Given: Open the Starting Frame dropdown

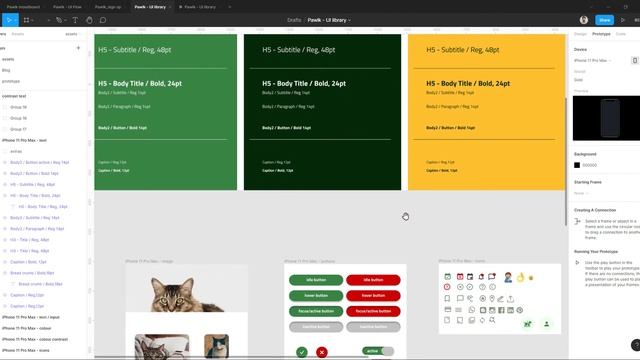Looking at the screenshot, I should pos(581,193).
